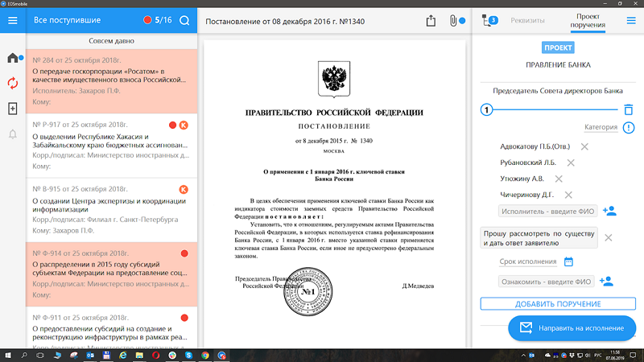Click the red sync refresh icon

[x=13, y=83]
